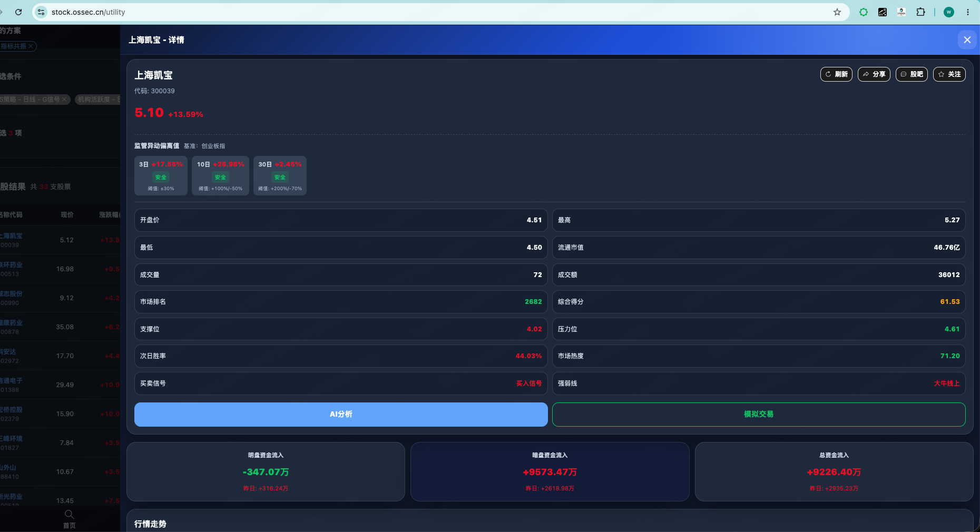980x532 pixels.
Task: Click the 开盘价 value 4.51
Action: pyautogui.click(x=534, y=220)
